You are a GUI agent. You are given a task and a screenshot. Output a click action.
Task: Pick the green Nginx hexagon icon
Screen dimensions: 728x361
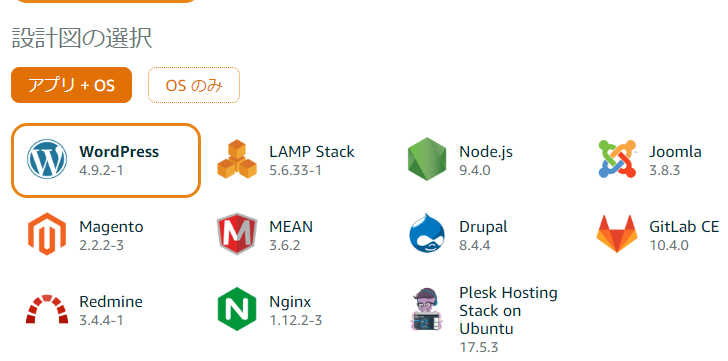coord(237,309)
